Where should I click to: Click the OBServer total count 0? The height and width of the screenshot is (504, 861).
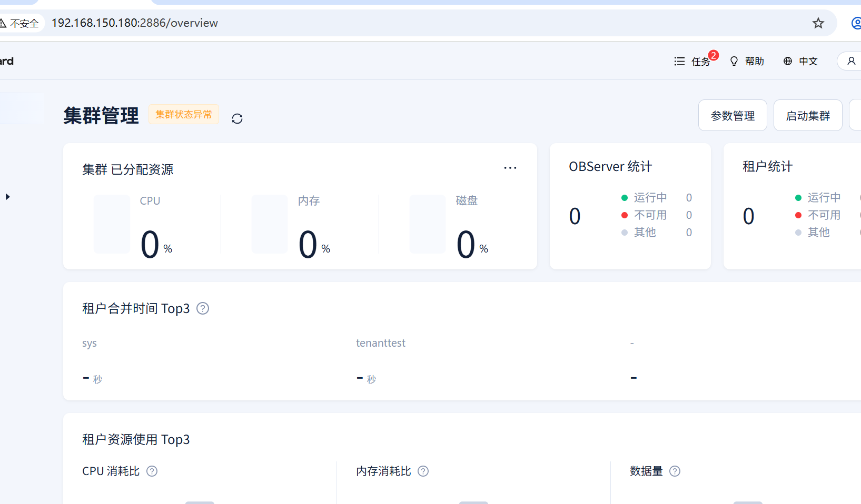pyautogui.click(x=575, y=216)
